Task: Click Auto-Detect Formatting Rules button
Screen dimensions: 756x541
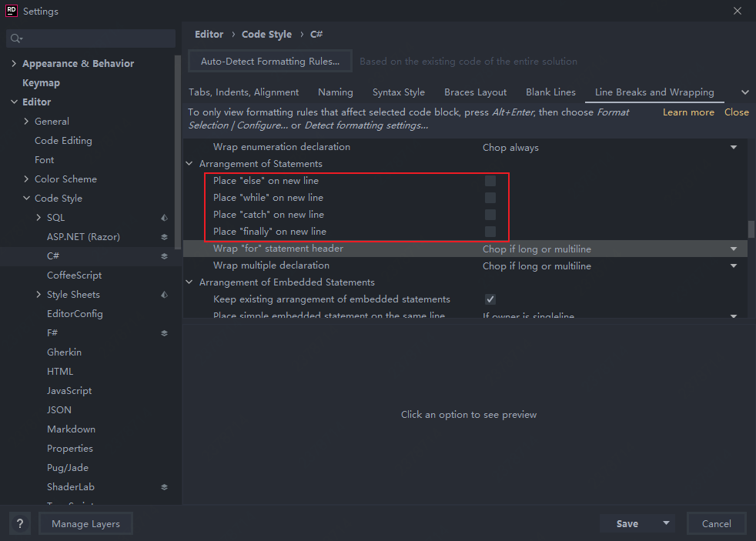Action: pos(269,61)
